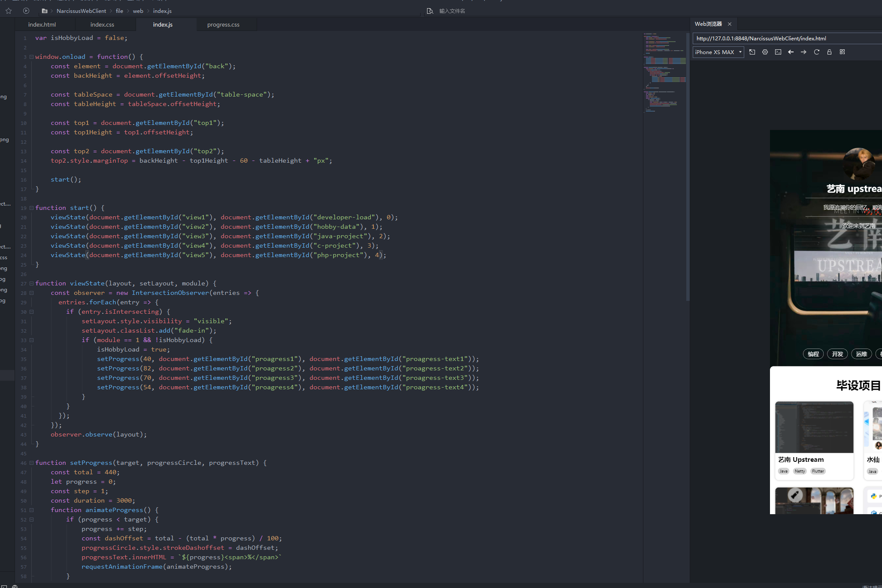
Task: Go forward in the Web browser panel
Action: click(x=803, y=52)
